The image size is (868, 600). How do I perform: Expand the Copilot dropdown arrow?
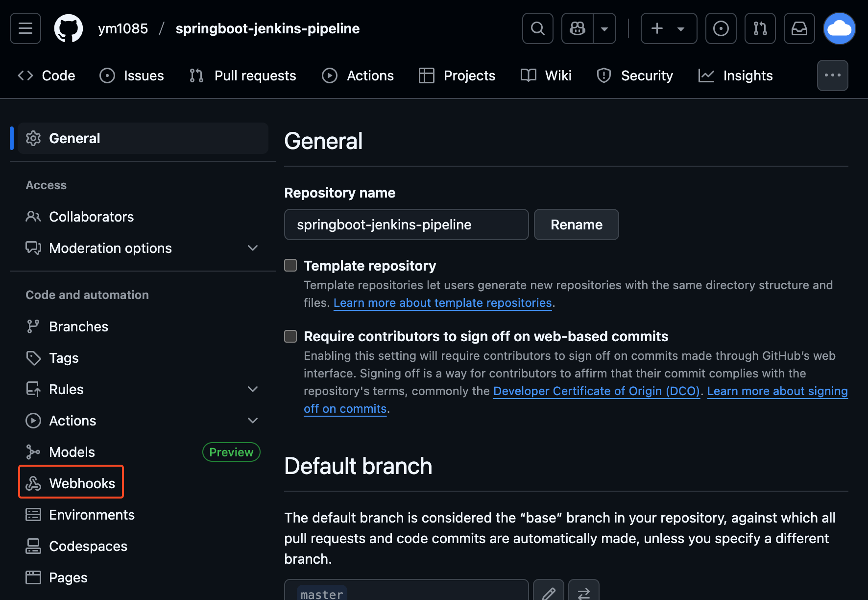(604, 28)
